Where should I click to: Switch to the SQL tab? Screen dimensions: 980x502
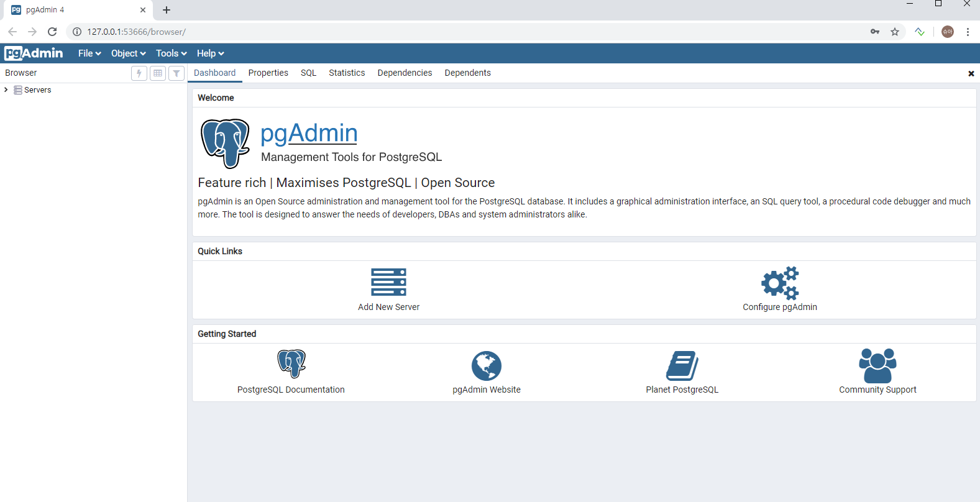[x=308, y=73]
